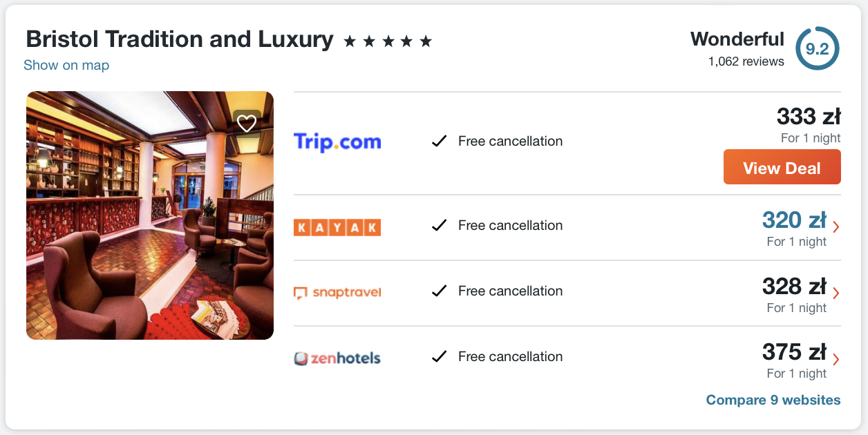Click the Trip.com free cancellation checkmark
Viewport: 868px width, 435px height.
coord(439,142)
